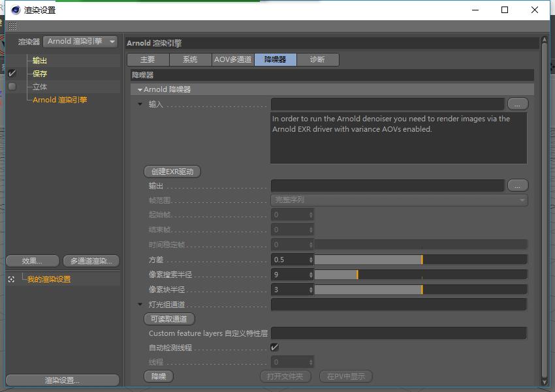This screenshot has width=555, height=392.
Task: Click the 效果... button
Action: coord(33,261)
